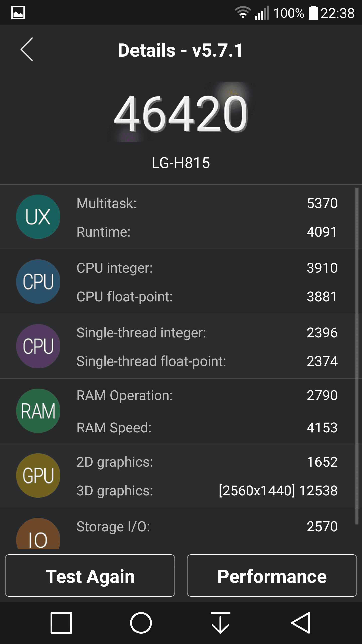Open recent apps with square button
Viewport: 362px width, 644px height.
pos(61,623)
